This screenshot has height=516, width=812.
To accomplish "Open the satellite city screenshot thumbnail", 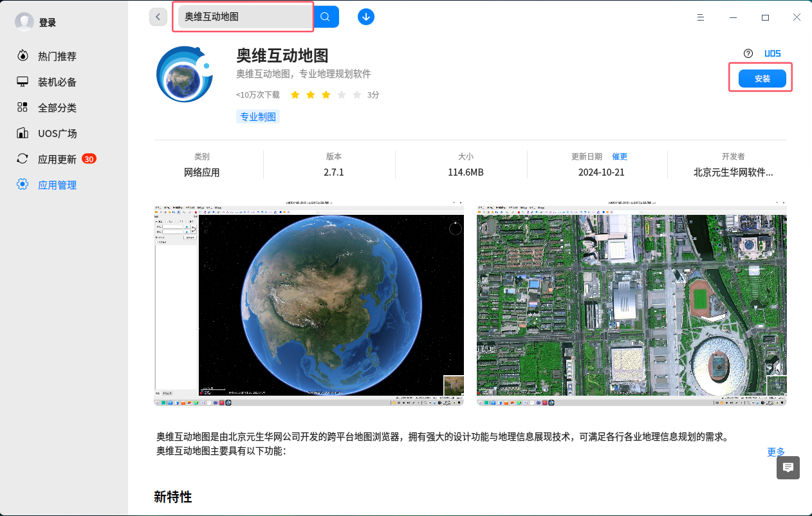I will [x=632, y=302].
